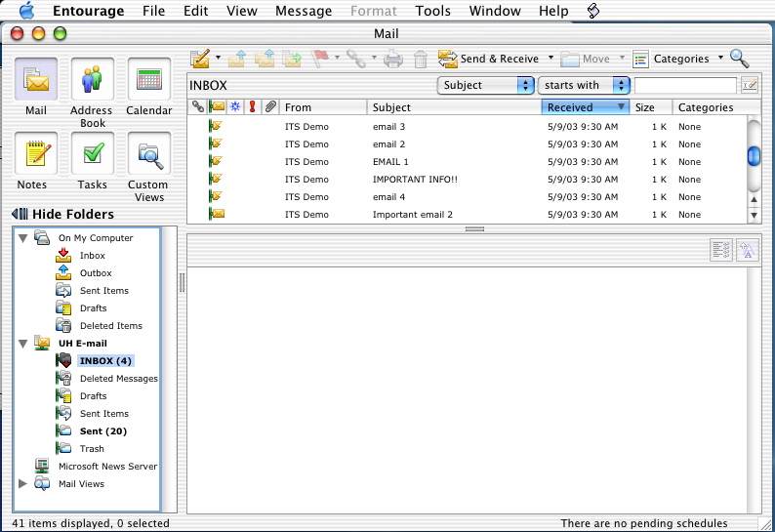
Task: Sort by the Attachment paperclip column icon
Action: [x=269, y=106]
